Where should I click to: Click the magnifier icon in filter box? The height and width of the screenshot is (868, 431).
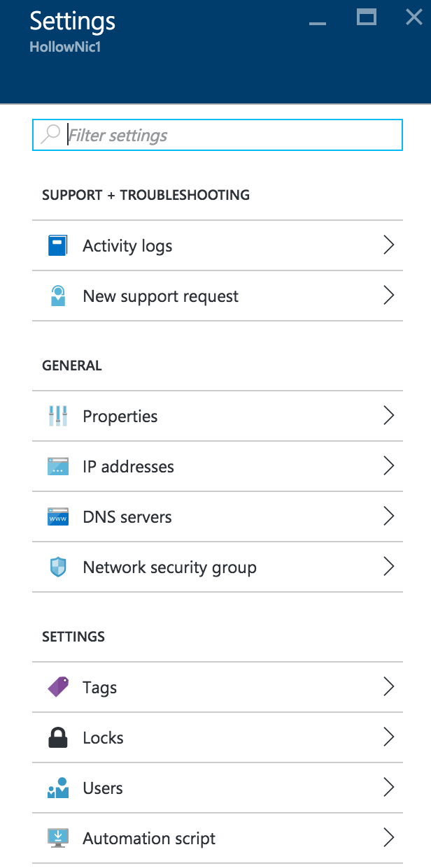click(x=50, y=134)
